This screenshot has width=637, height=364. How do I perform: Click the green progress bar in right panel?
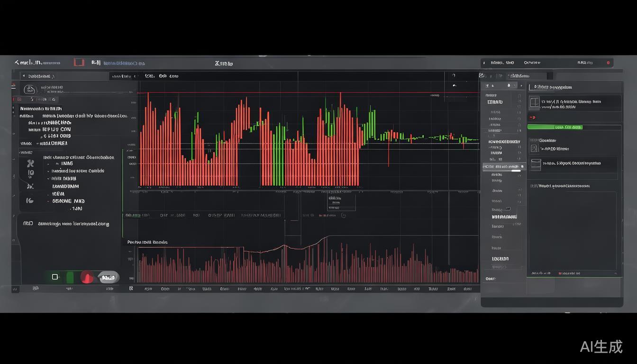[x=555, y=127]
